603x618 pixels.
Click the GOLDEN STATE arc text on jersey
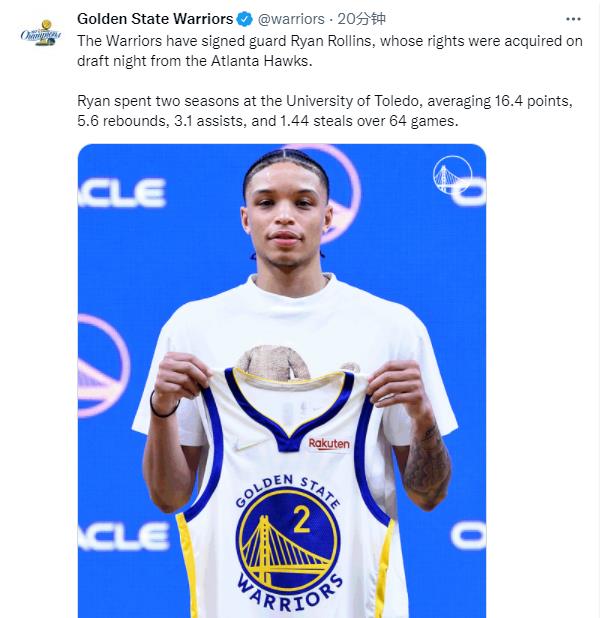pos(288,487)
